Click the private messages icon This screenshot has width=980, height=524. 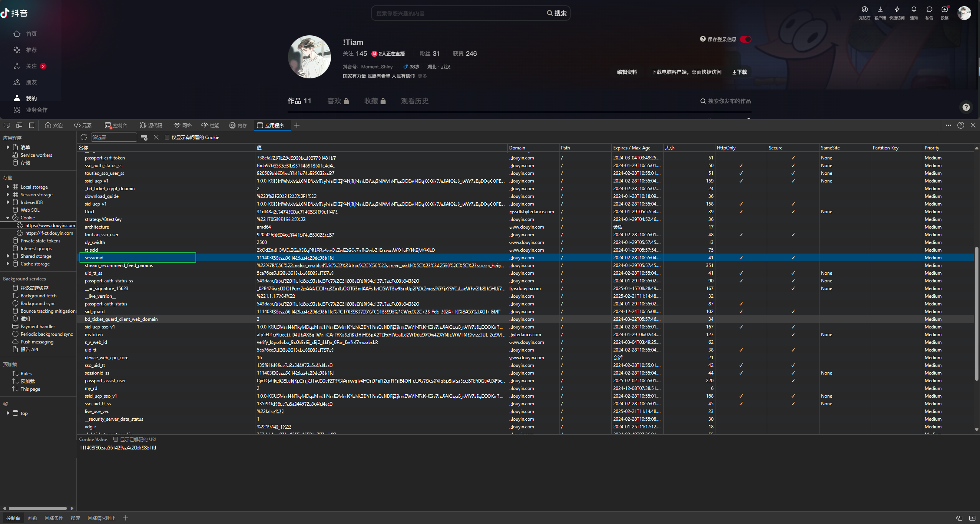pos(929,10)
